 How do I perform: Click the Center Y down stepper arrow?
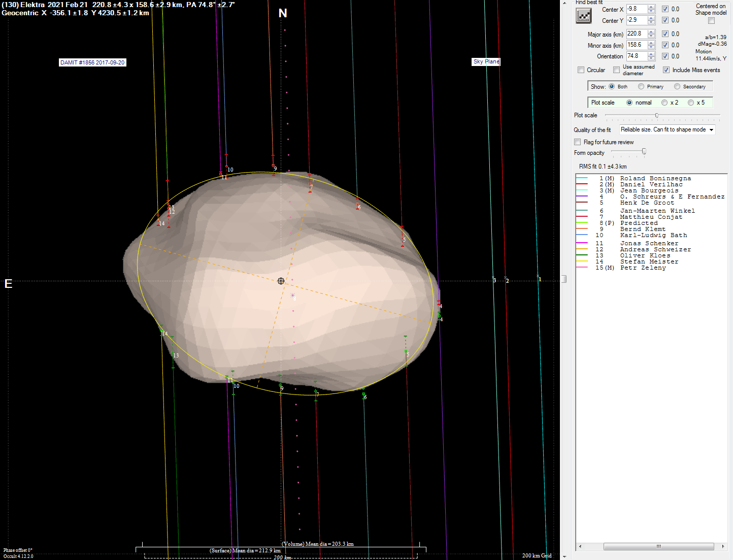(x=651, y=22)
